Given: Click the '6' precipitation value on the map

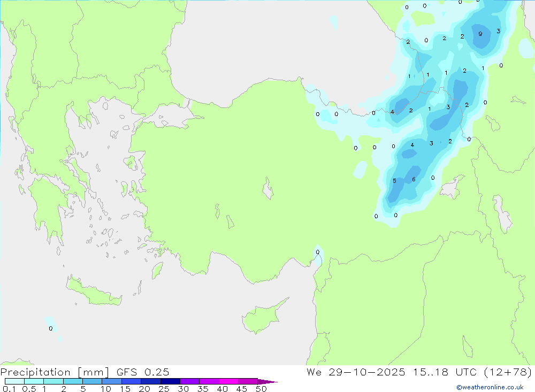Looking at the screenshot, I should click(x=414, y=180).
